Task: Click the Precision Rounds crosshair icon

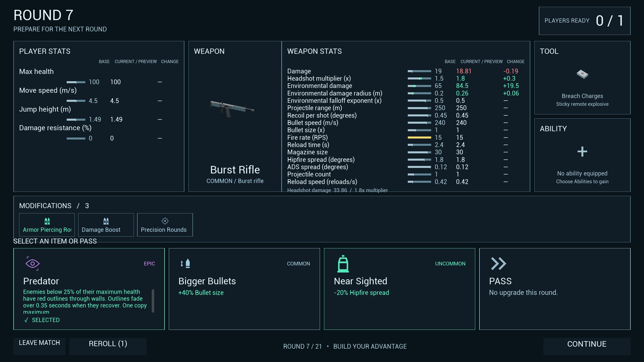Action: pyautogui.click(x=165, y=221)
